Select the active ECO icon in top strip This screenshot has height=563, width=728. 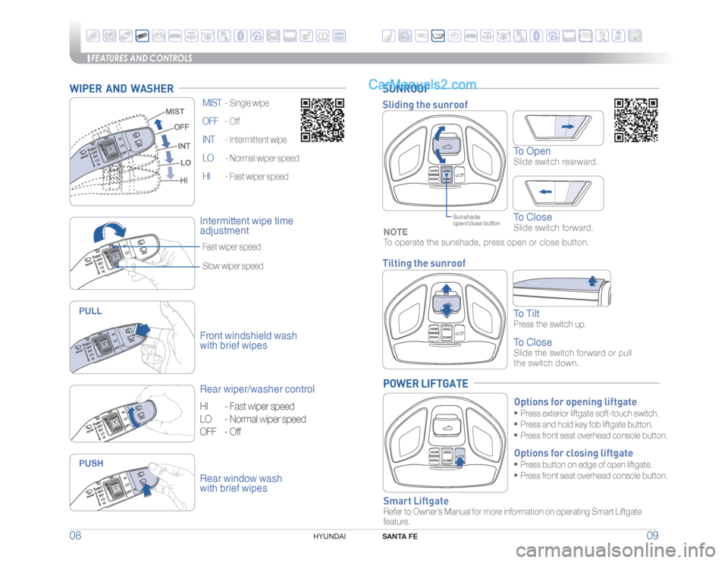[340, 34]
